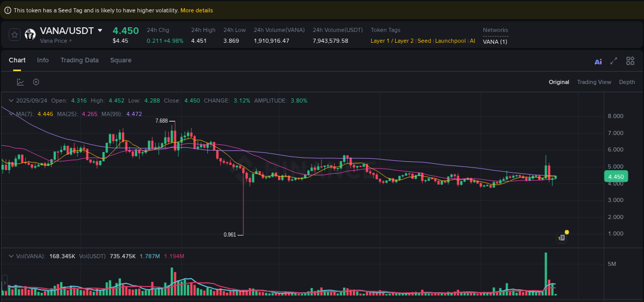Select the Depth chart option
The height and width of the screenshot is (302, 644).
(626, 82)
